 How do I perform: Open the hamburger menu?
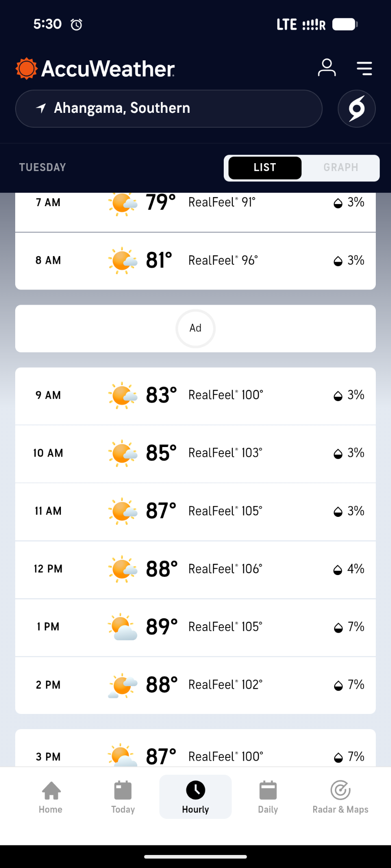364,68
